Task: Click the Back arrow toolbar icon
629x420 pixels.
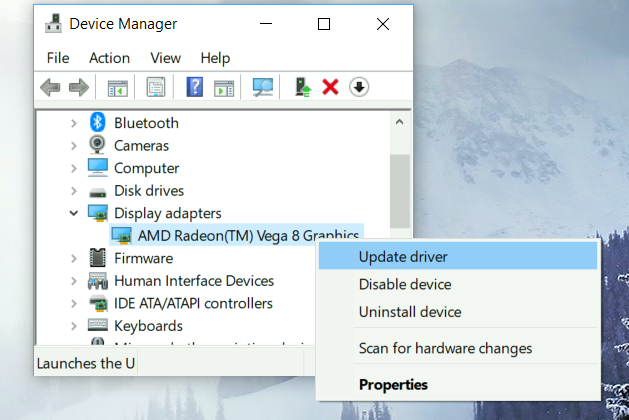Action: pos(50,87)
